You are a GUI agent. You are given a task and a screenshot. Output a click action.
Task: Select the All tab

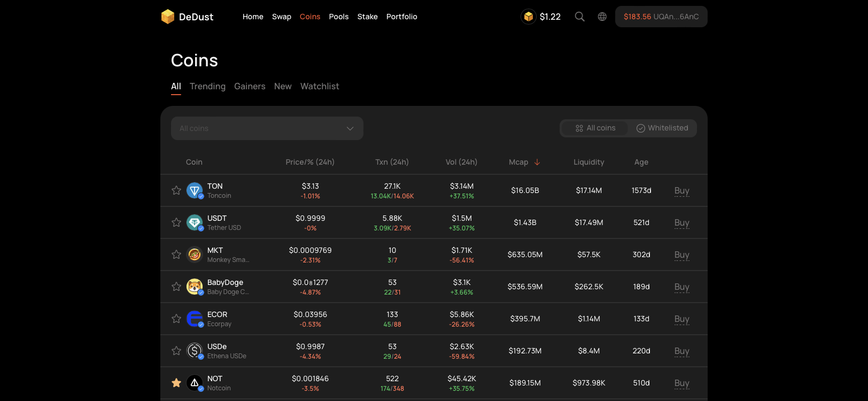(x=176, y=87)
